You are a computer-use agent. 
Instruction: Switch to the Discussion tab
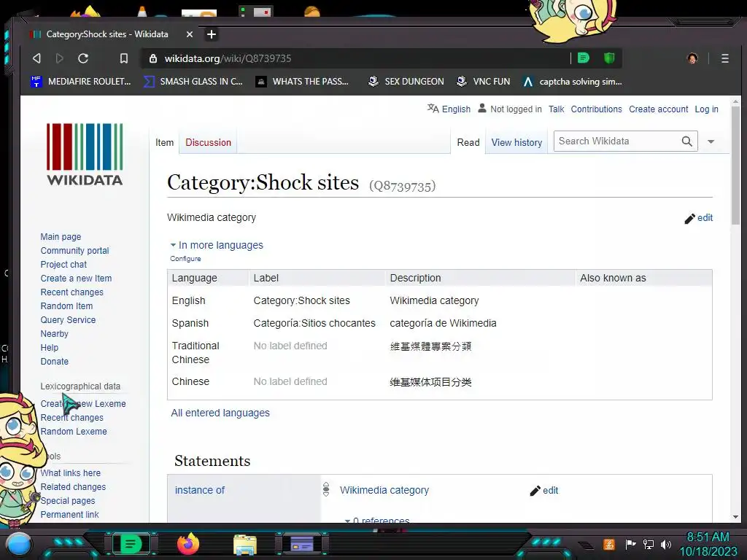(208, 142)
